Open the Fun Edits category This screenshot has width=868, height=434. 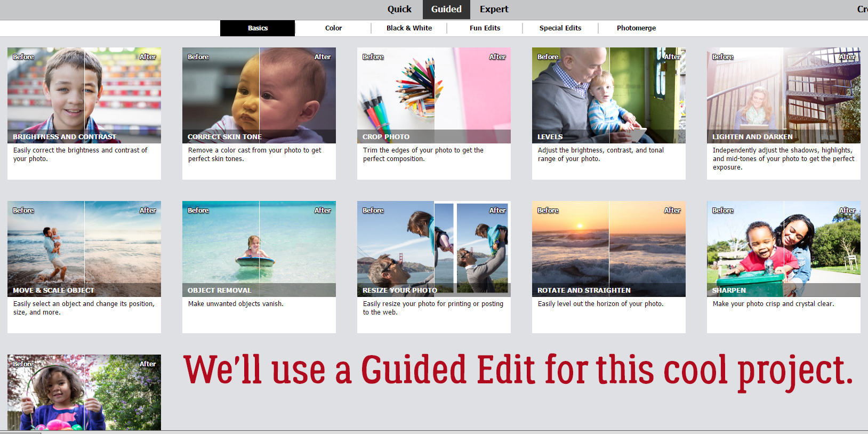pos(485,28)
